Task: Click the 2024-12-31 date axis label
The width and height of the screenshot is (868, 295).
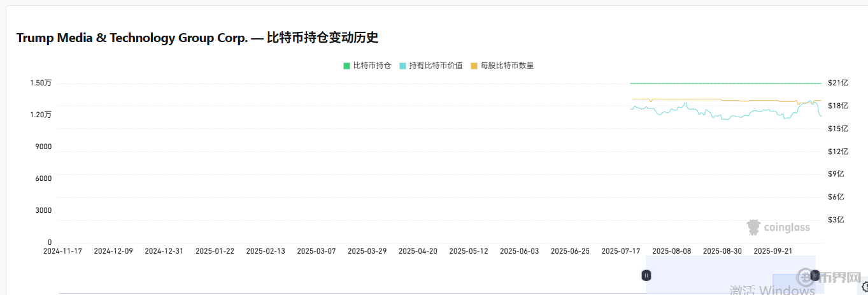Action: (x=164, y=251)
